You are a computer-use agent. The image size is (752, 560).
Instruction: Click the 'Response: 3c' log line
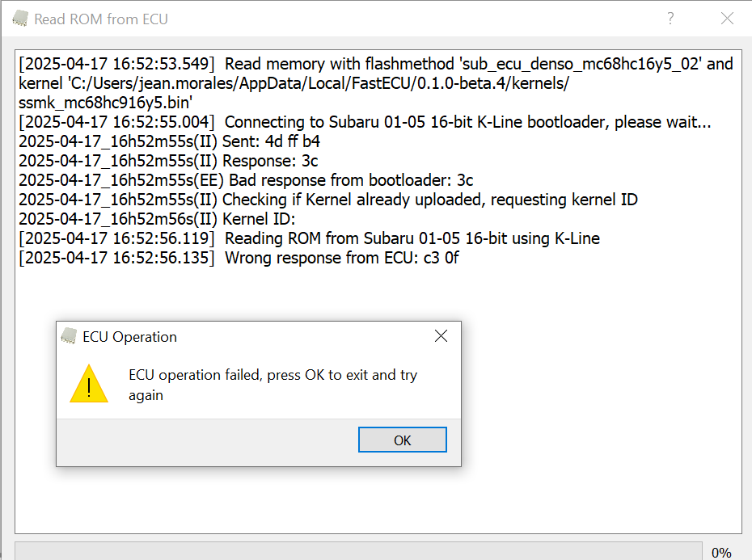[x=168, y=161]
